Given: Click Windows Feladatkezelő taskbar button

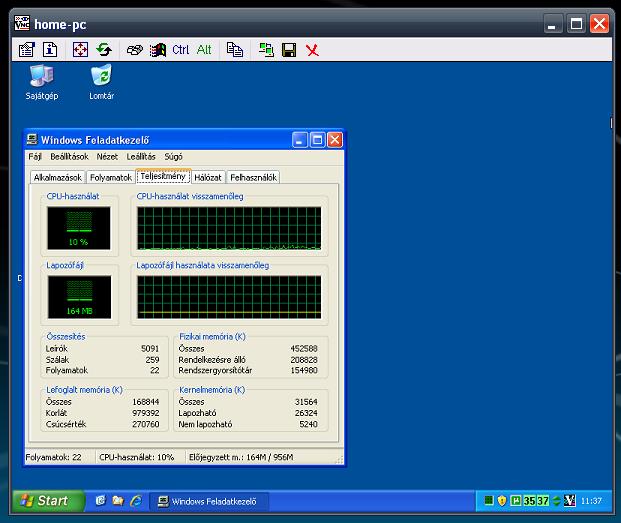Looking at the screenshot, I should (208, 501).
